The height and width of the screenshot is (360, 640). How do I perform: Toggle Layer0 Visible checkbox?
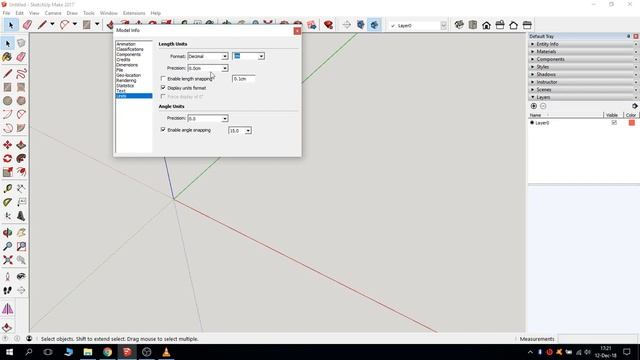point(614,122)
